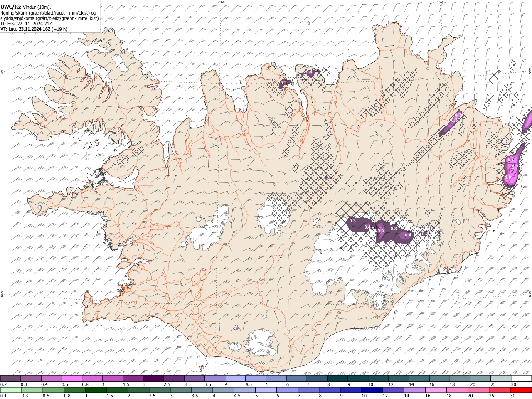Click the bright pink top-row swatch above 0.5
The width and height of the screenshot is (532, 399).
click(71, 379)
